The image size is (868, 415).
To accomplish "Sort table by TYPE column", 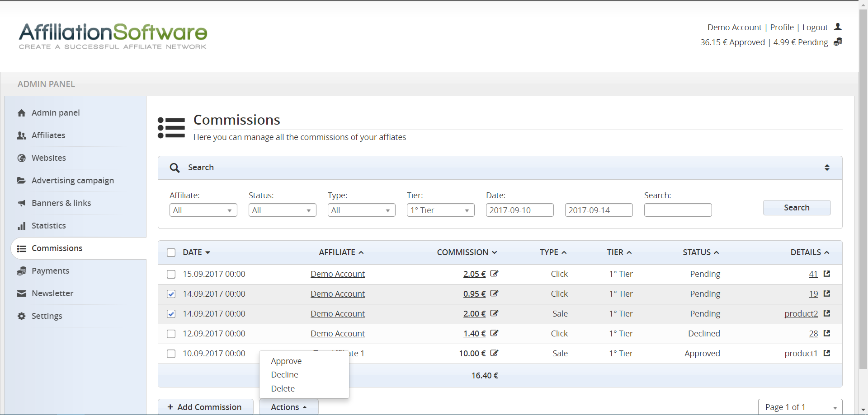I will pyautogui.click(x=553, y=252).
